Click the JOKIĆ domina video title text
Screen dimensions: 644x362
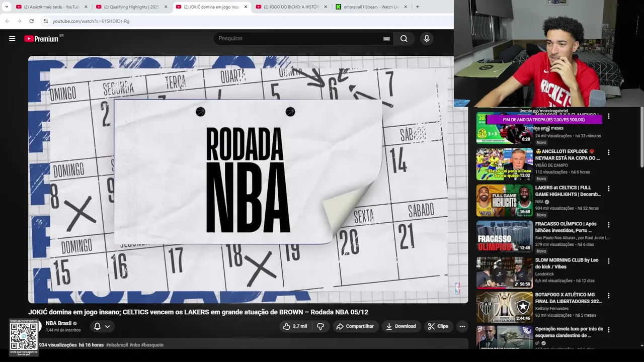tap(198, 312)
